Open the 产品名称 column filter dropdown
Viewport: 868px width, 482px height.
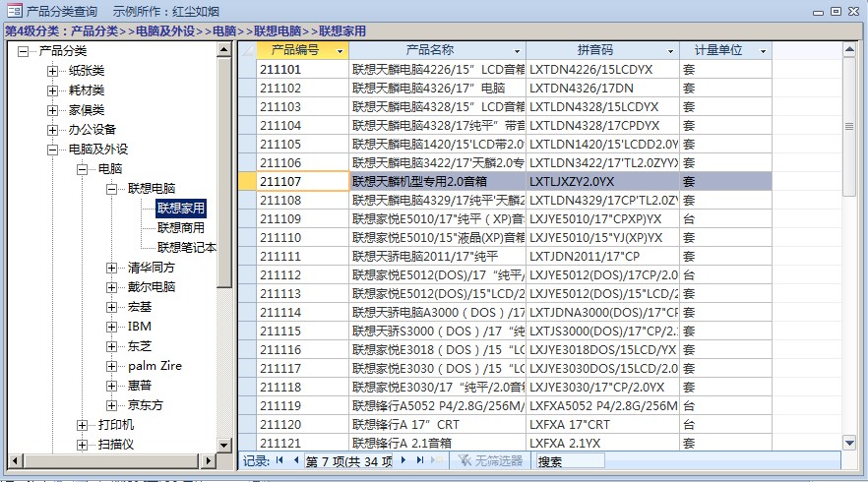(517, 51)
